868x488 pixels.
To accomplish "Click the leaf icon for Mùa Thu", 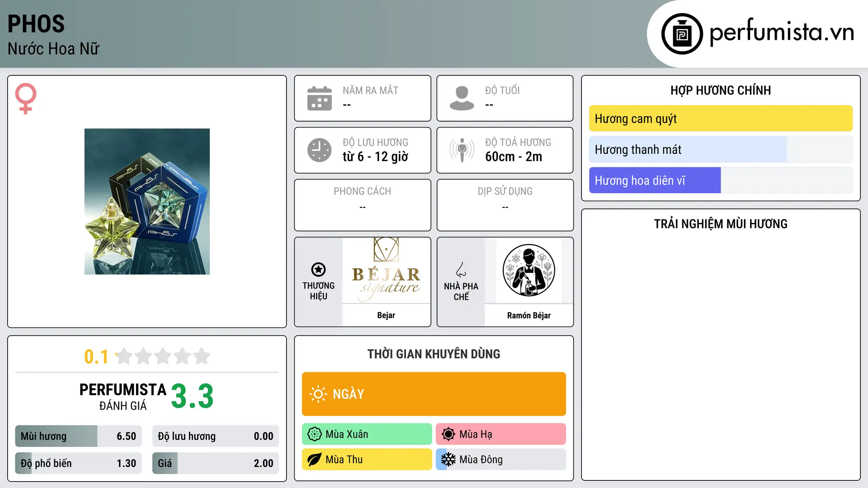I will point(314,460).
